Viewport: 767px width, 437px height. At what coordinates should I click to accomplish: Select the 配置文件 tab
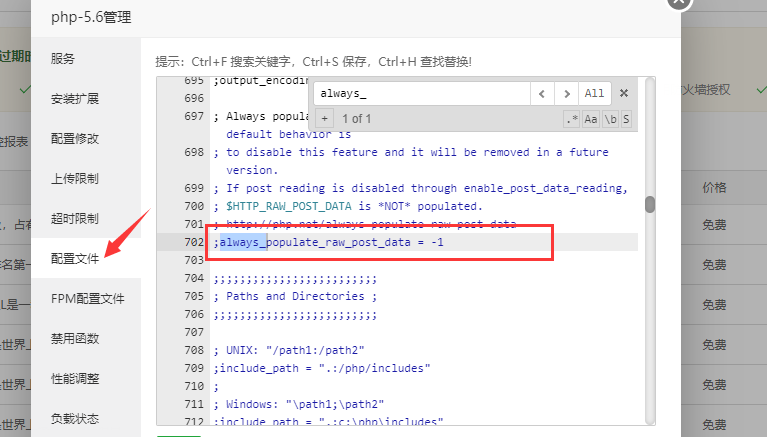point(86,258)
